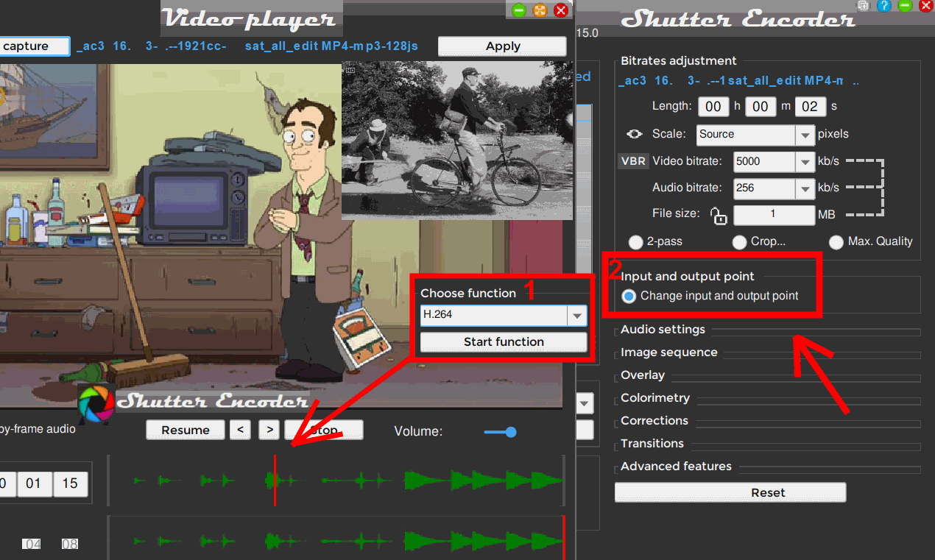This screenshot has width=935, height=560.
Task: Open help in Shutter Encoder title bar
Action: [x=884, y=6]
